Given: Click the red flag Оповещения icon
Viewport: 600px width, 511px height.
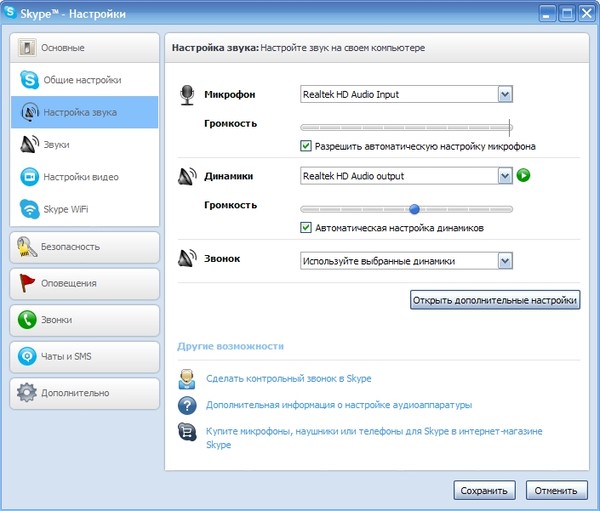Looking at the screenshot, I should (27, 283).
